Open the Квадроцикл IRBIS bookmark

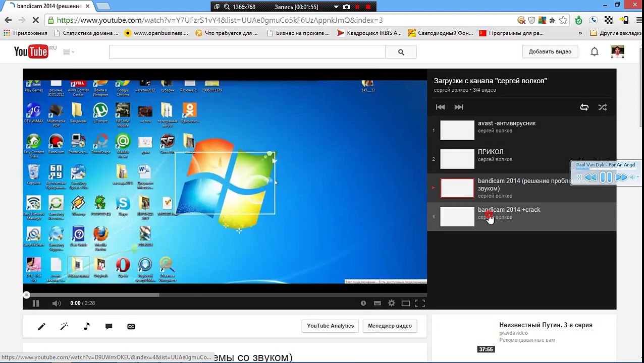369,33
